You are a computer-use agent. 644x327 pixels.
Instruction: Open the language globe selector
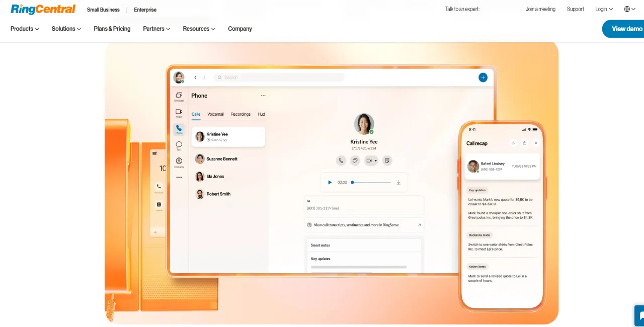click(630, 9)
